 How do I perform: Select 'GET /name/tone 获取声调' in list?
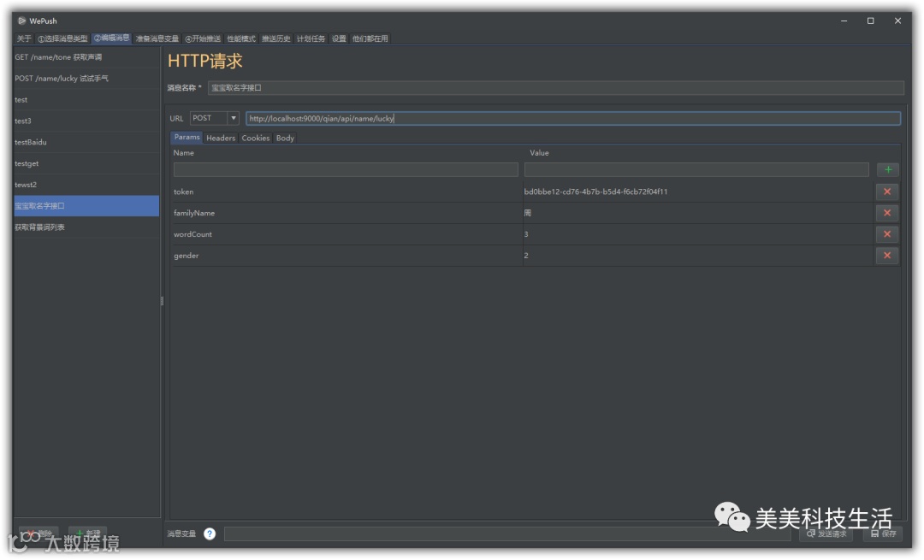point(86,57)
